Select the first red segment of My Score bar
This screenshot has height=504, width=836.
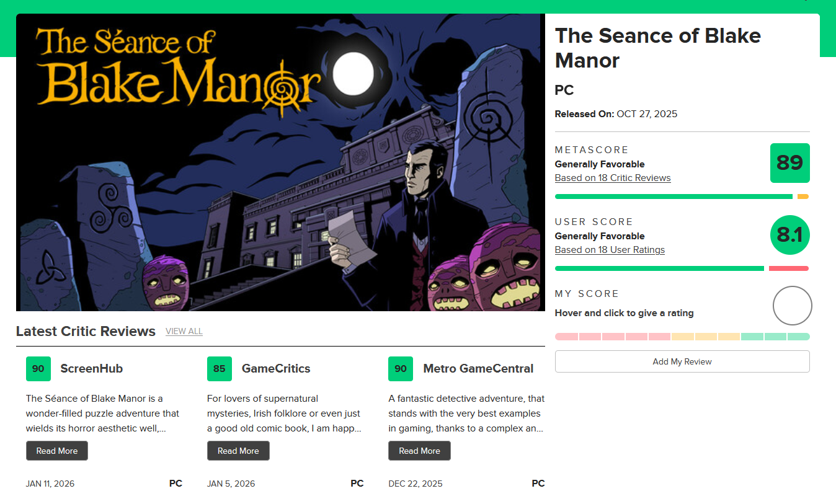click(x=566, y=337)
